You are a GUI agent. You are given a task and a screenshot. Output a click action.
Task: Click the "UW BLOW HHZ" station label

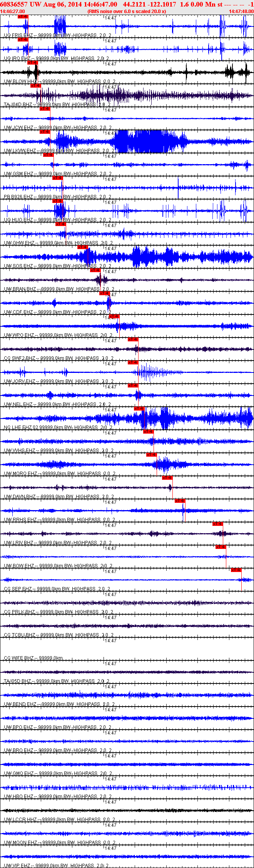(x=20, y=81)
